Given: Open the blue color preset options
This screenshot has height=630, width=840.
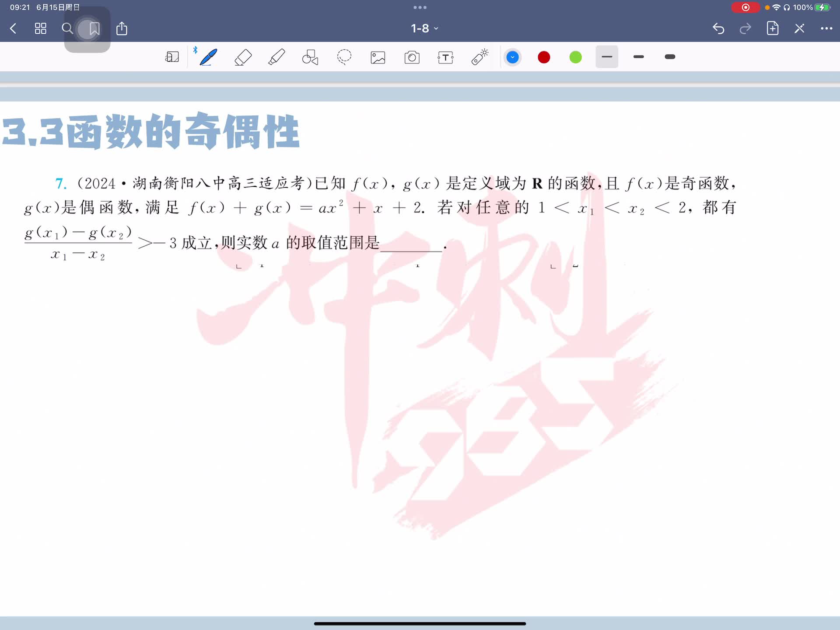Looking at the screenshot, I should (512, 57).
